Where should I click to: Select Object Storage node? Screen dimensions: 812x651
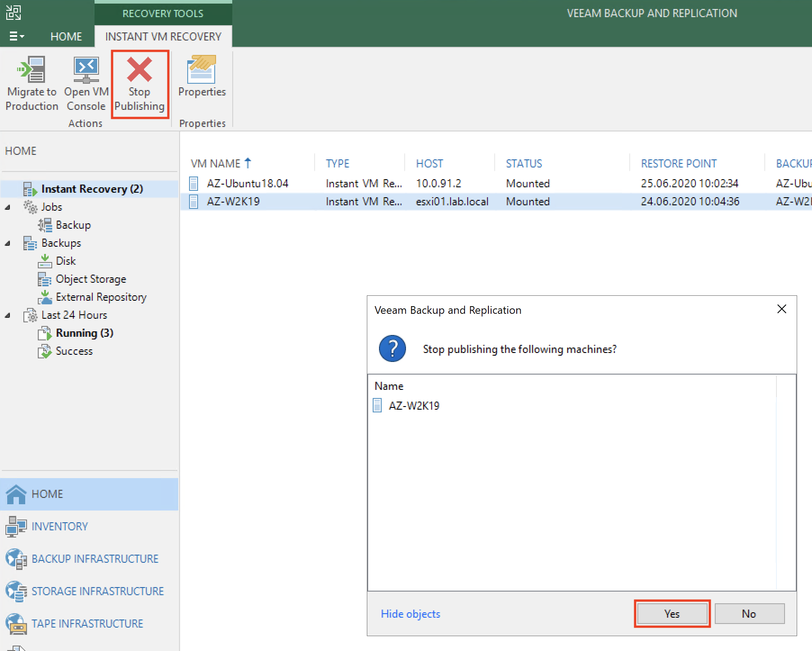click(91, 279)
